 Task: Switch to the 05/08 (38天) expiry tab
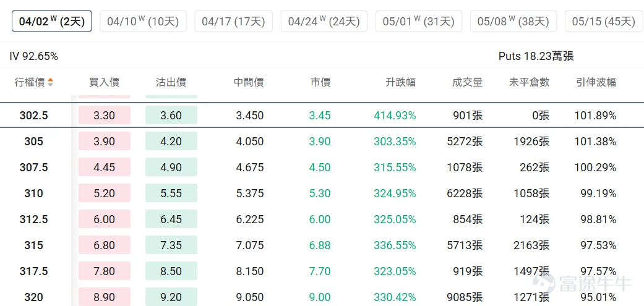(x=513, y=21)
